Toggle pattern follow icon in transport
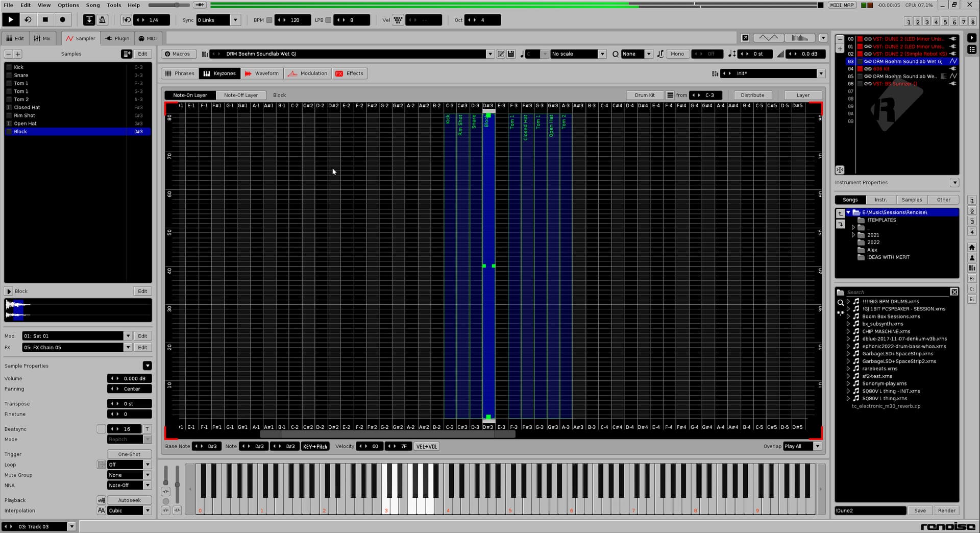980x533 pixels. coord(89,20)
